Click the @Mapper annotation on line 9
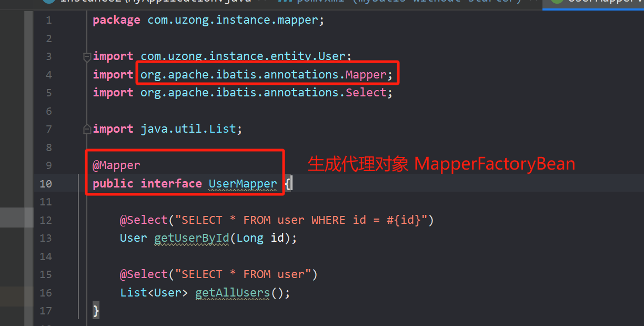This screenshot has width=644, height=326. coord(116,165)
